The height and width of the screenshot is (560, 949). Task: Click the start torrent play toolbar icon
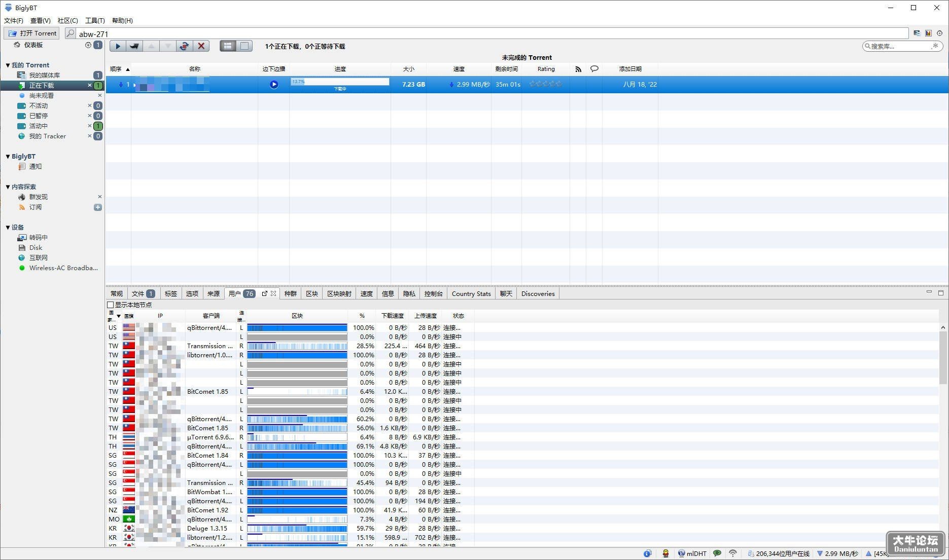pyautogui.click(x=118, y=46)
